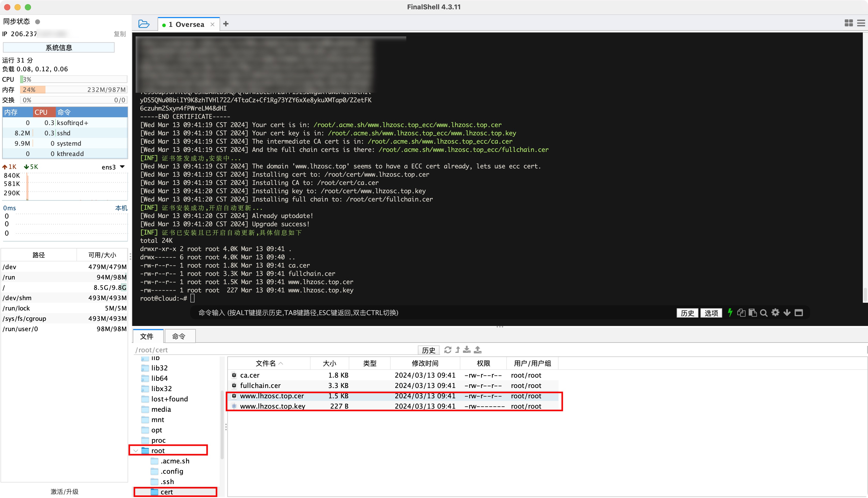This screenshot has width=868, height=498.
Task: Open the connection manager folder icon
Action: [144, 24]
